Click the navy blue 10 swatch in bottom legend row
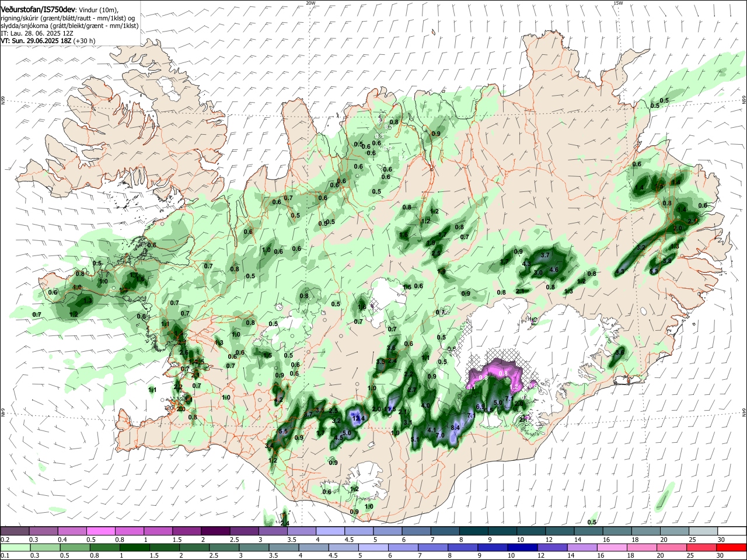Viewport: 747px width, 560px height. tap(523, 547)
